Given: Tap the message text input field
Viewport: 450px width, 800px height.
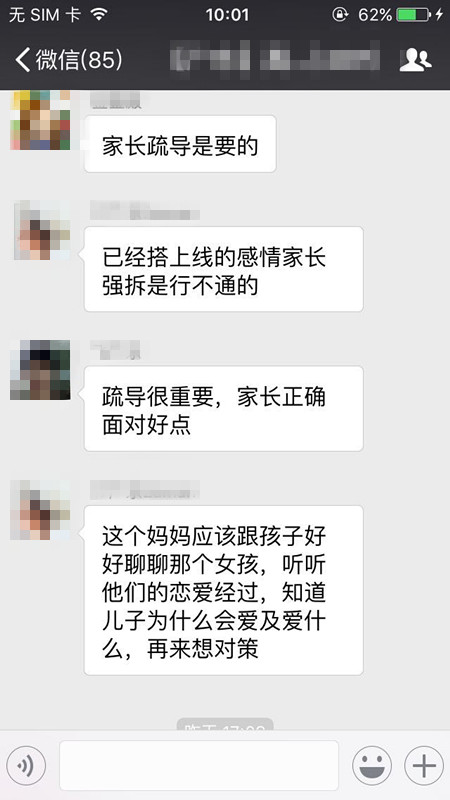Looking at the screenshot, I should [199, 765].
